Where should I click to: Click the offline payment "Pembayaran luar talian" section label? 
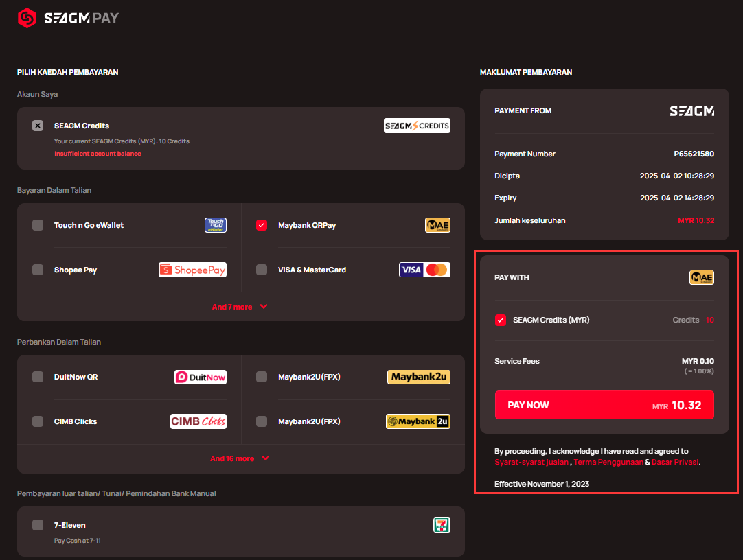(117, 493)
